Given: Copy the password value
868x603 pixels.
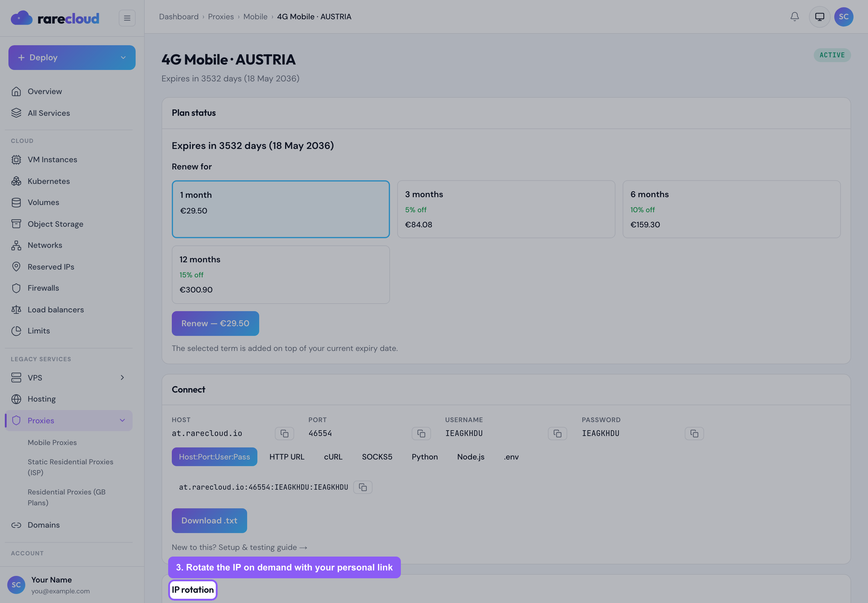Looking at the screenshot, I should click(694, 433).
